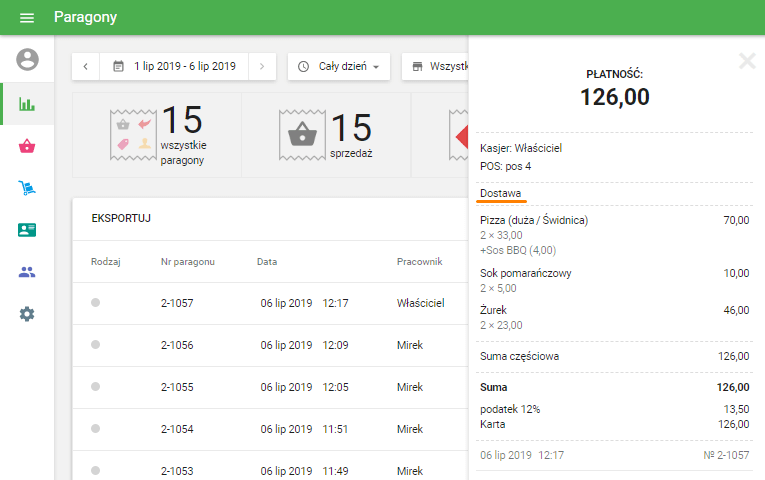
Task: Sort by Data column header
Action: tap(267, 262)
